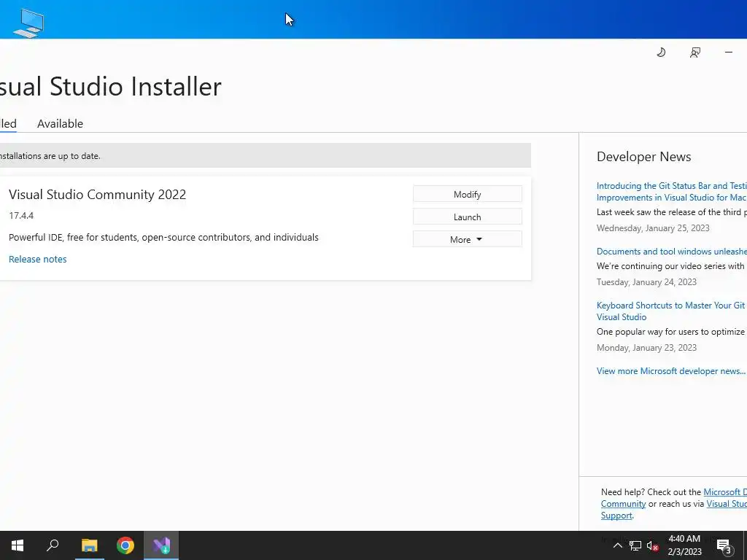Open File Explorer from the taskbar
Viewport: 747px width, 560px height.
(89, 545)
